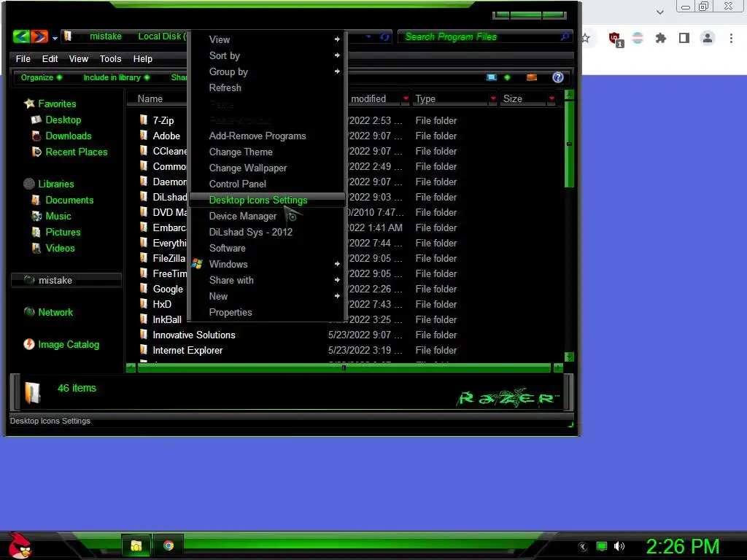Choose Desktop Icons Settings in context menu
The height and width of the screenshot is (560, 747).
click(267, 200)
